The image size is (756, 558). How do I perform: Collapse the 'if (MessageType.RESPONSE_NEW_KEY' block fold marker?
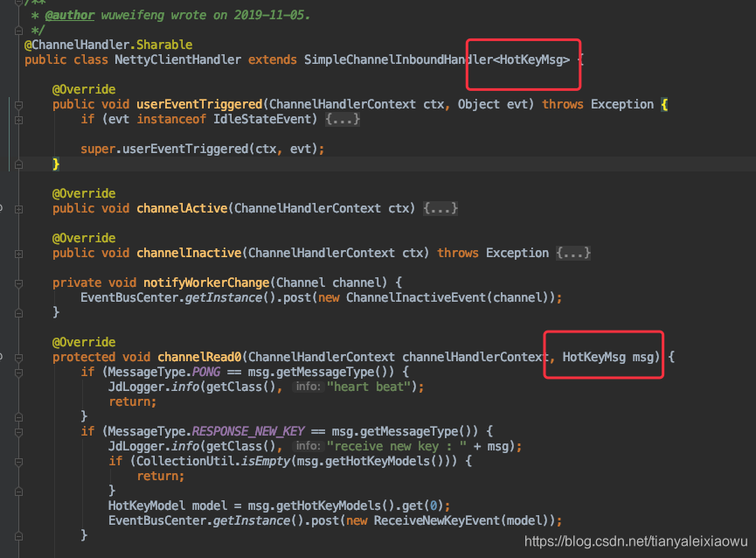point(19,432)
